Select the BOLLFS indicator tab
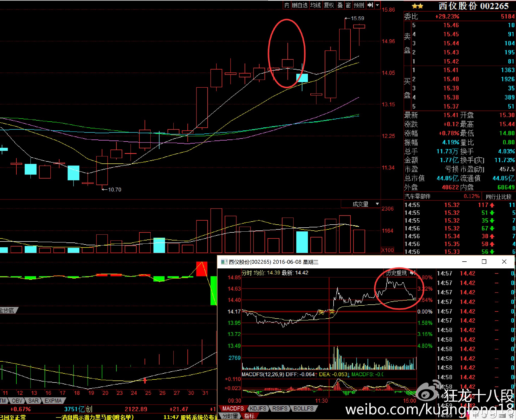This screenshot has width=516, height=420. pyautogui.click(x=303, y=408)
